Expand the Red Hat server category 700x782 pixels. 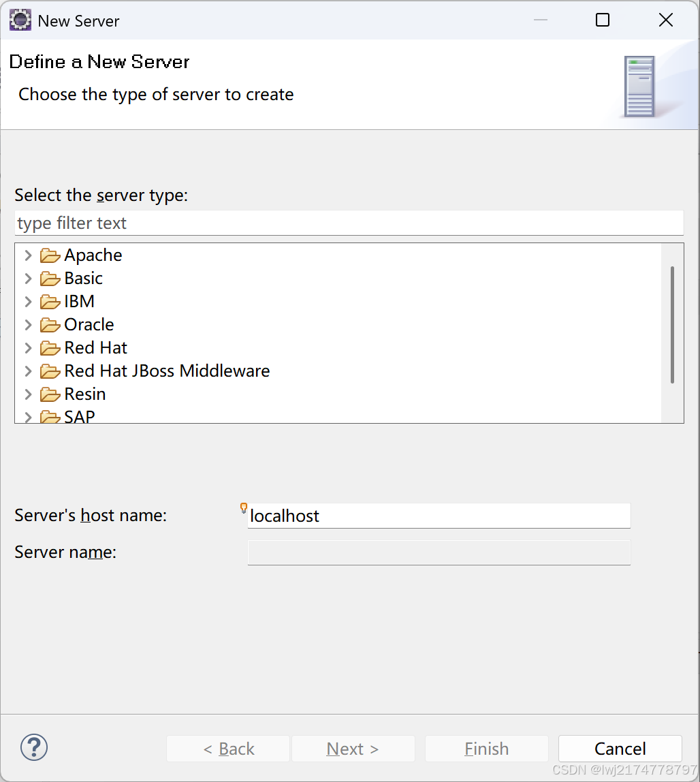tap(29, 348)
